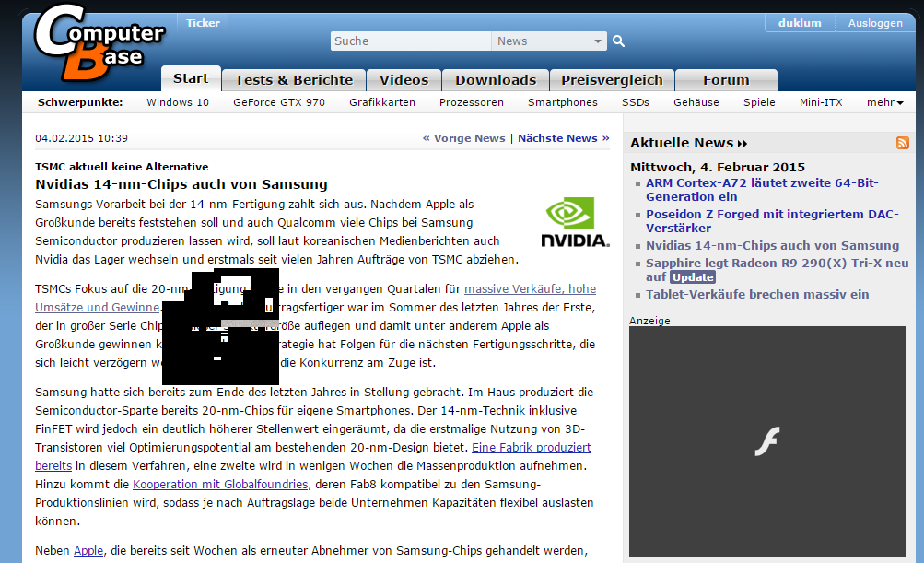Open Tablet-Verkäufe brechen massiv ein item

click(757, 294)
